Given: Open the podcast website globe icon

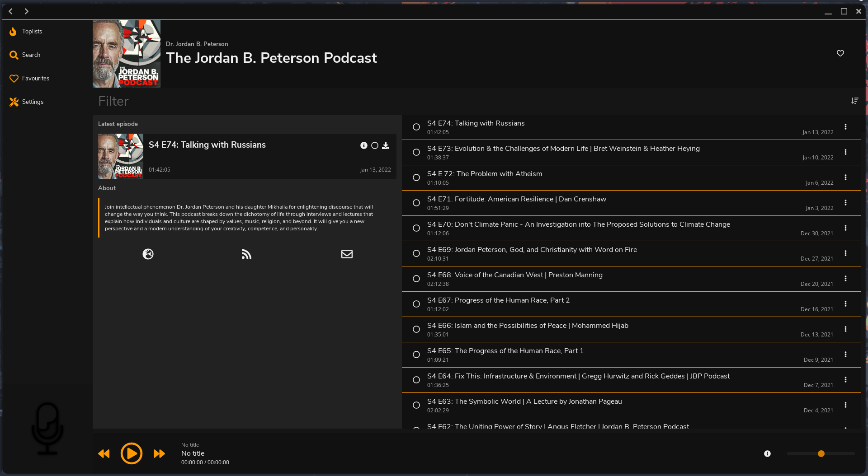Looking at the screenshot, I should pos(148,254).
